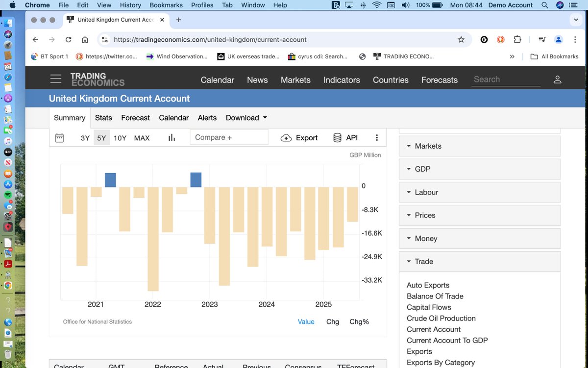The width and height of the screenshot is (588, 368).
Task: Open chart options three-dot menu
Action: click(x=377, y=138)
